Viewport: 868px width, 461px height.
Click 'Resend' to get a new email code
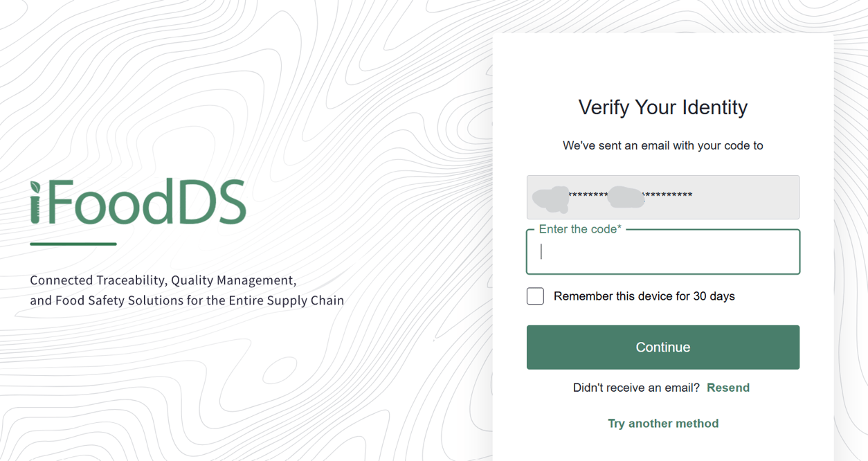(728, 388)
